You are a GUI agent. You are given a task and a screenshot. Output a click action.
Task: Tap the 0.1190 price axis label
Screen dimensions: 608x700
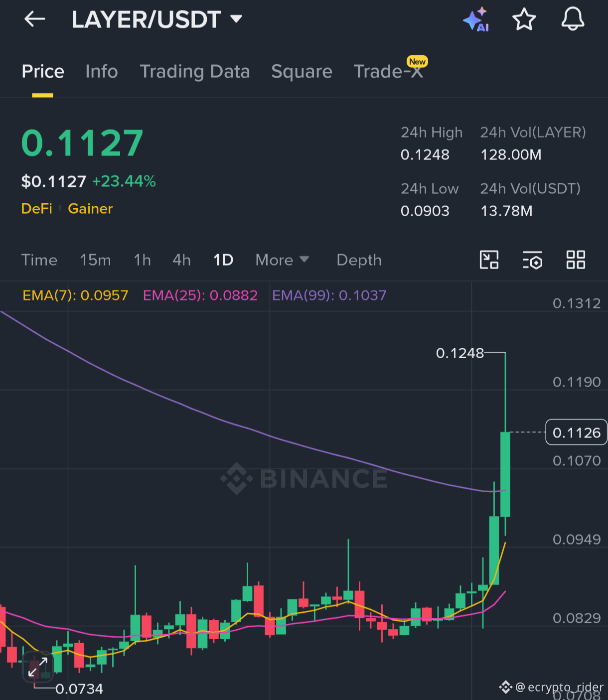577,382
